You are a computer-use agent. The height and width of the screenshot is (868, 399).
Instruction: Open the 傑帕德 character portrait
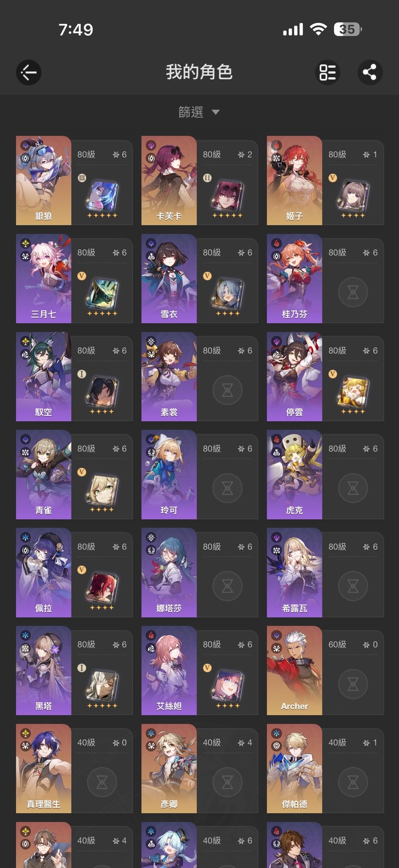click(294, 768)
